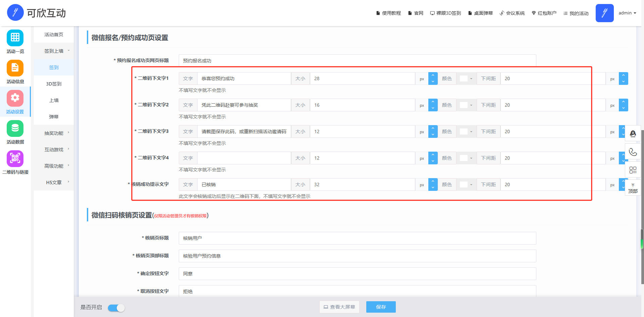Edit 二维码下文字1 text field
The image size is (644, 317).
pyautogui.click(x=244, y=78)
